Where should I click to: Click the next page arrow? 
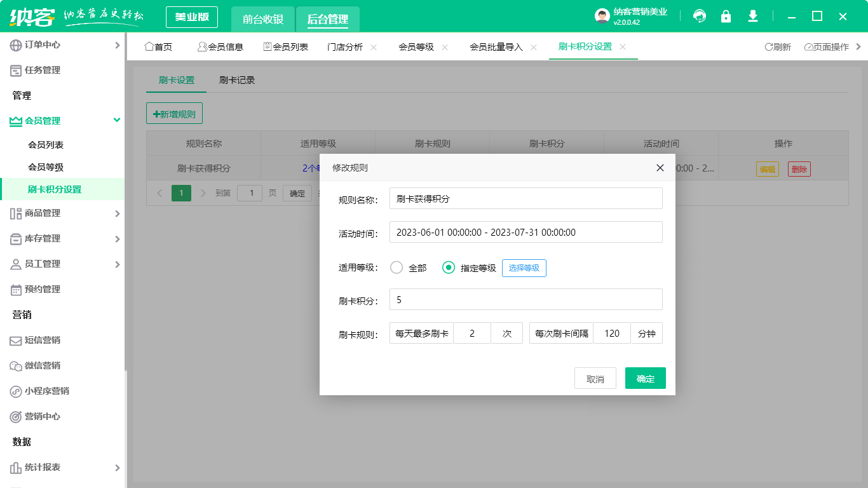click(x=203, y=193)
